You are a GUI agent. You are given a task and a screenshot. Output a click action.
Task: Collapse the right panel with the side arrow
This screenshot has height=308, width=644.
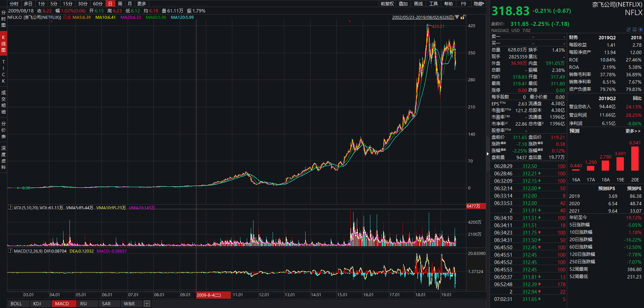click(x=488, y=154)
